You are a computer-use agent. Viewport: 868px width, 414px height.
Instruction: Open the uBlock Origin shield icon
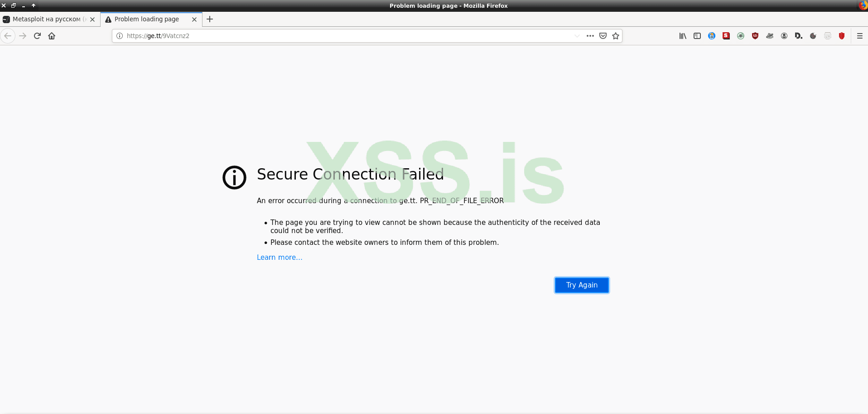click(x=755, y=36)
